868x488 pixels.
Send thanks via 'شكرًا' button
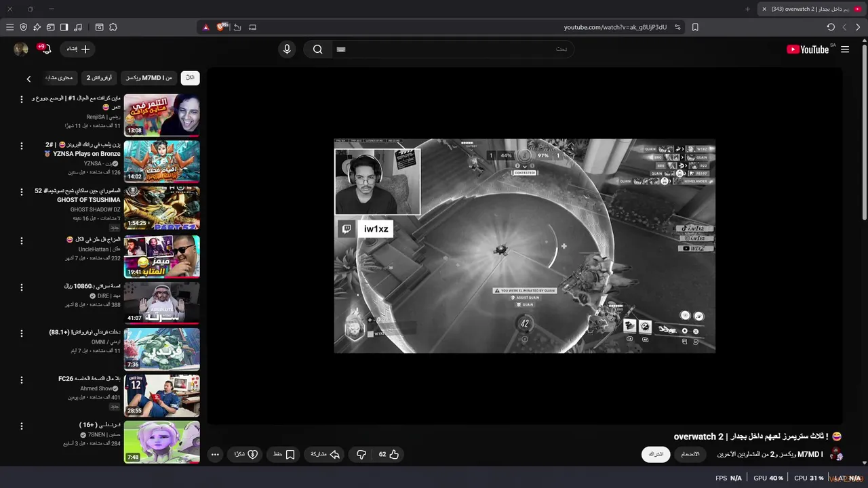point(246,454)
